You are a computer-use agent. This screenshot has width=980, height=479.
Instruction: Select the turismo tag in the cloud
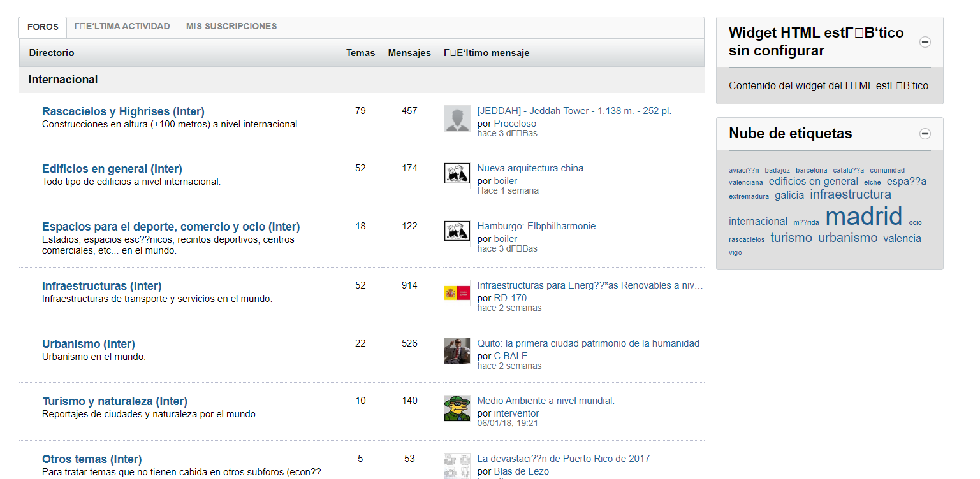(x=791, y=238)
